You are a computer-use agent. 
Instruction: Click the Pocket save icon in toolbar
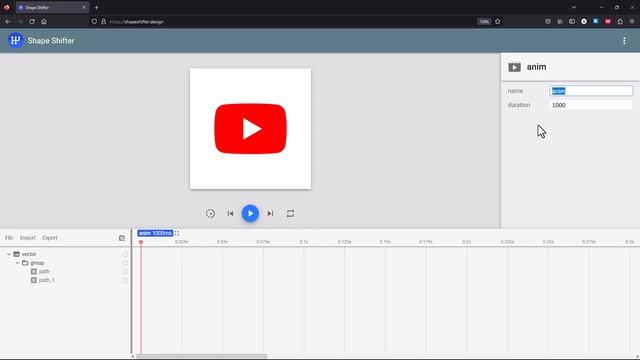click(548, 22)
